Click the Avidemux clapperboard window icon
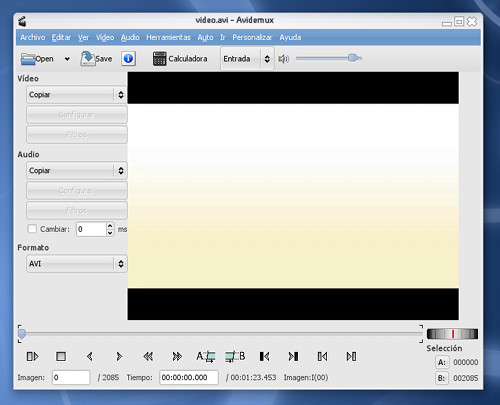500x405 pixels. coord(22,21)
